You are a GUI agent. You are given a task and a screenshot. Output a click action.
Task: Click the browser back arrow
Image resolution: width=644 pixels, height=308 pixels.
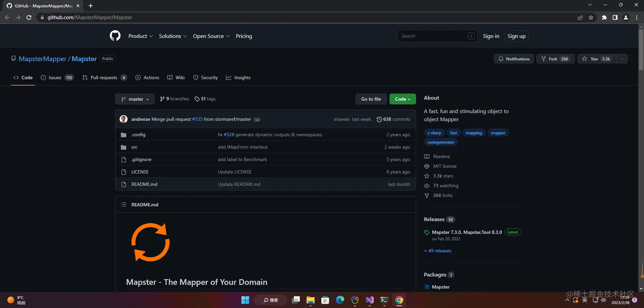7,17
